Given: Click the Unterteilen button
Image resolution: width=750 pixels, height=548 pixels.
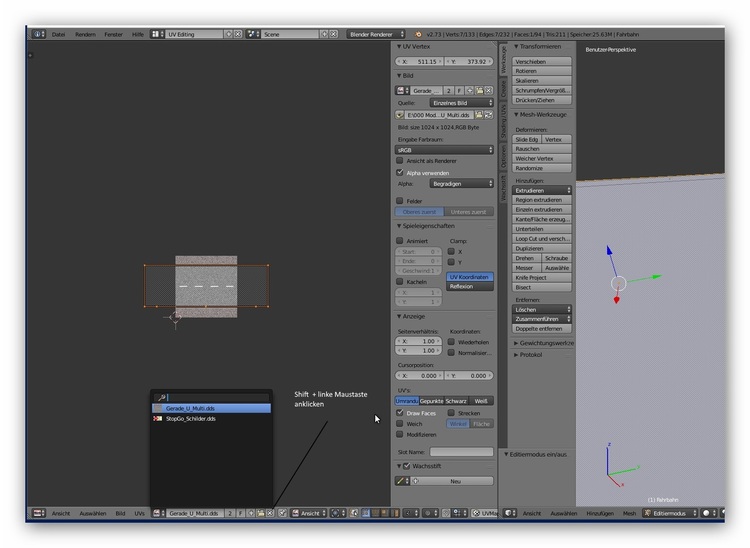Looking at the screenshot, I should (542, 229).
